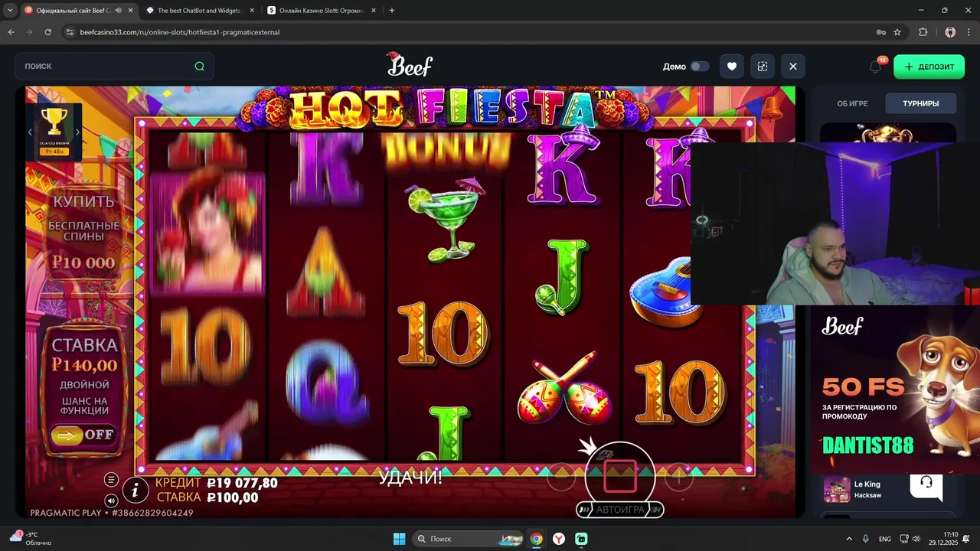
Task: Open the slot menu hamburger icon
Action: click(x=111, y=480)
